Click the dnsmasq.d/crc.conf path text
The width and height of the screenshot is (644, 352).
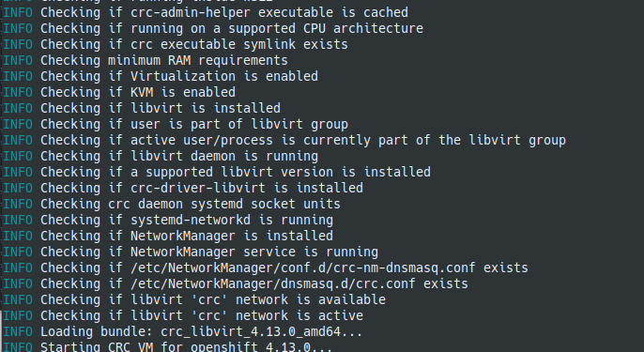tap(273, 284)
